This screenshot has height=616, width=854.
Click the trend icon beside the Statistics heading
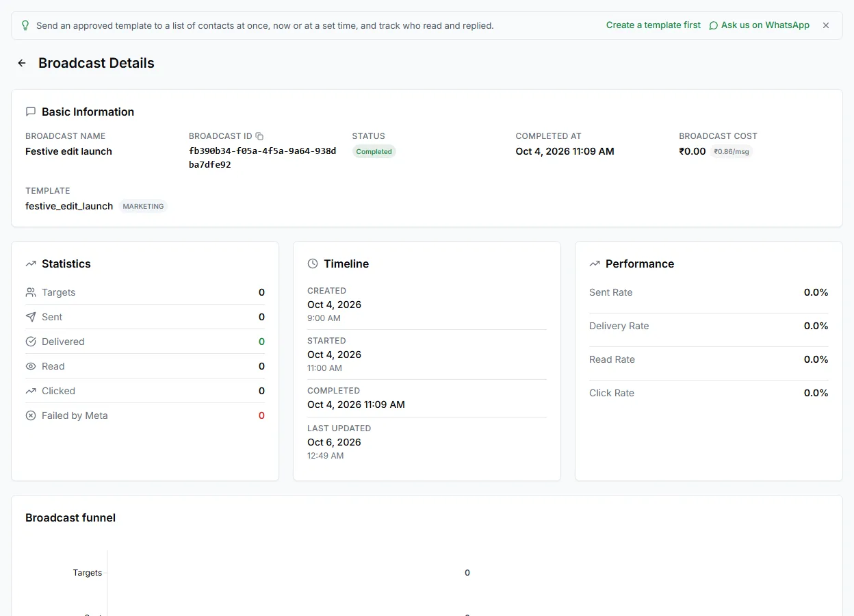[31, 264]
